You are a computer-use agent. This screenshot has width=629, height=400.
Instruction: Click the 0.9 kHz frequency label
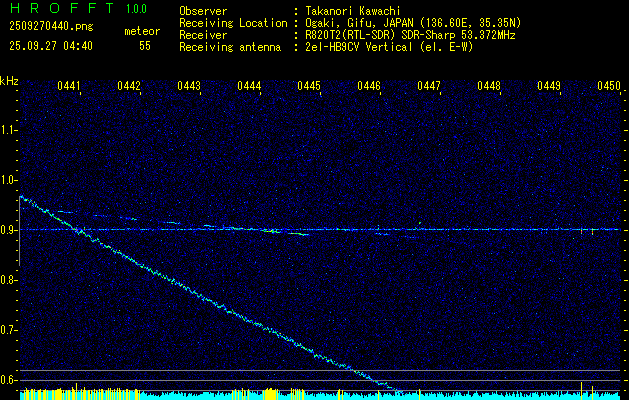click(x=9, y=230)
